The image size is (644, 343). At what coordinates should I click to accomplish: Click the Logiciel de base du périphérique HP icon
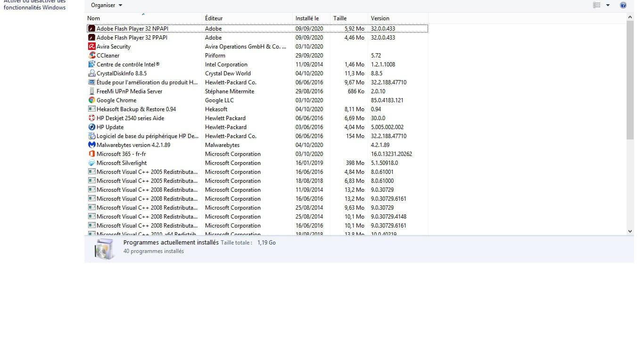[92, 136]
